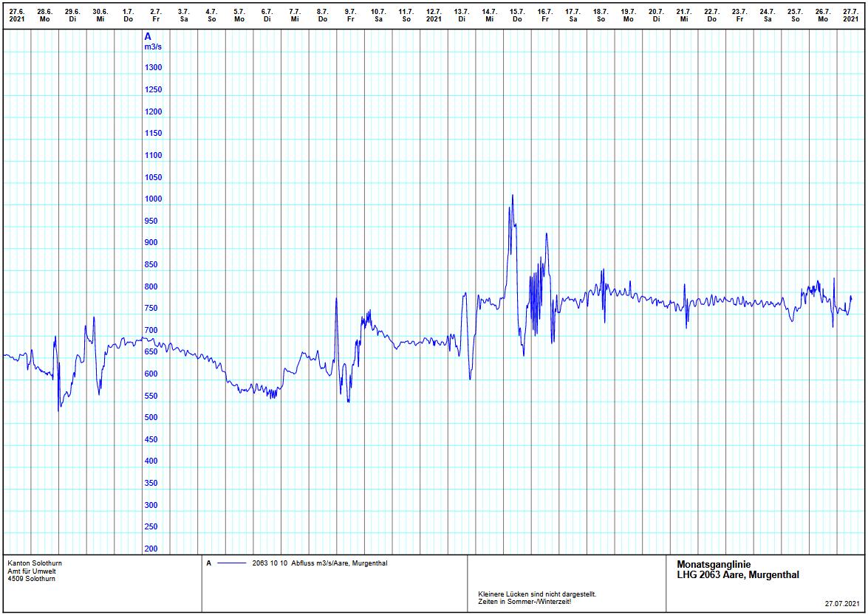Click the Kleinere Lücken sind nicht dargestellt note
The width and height of the screenshot is (868, 615).
pyautogui.click(x=537, y=594)
